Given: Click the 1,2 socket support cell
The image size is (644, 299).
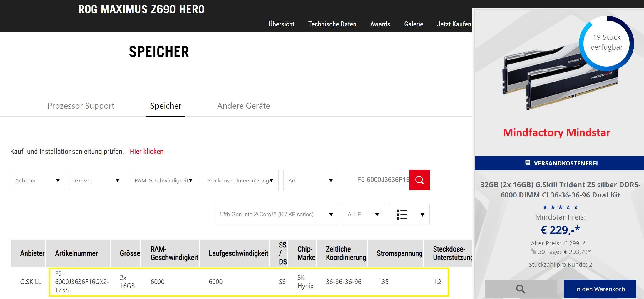Looking at the screenshot, I should click(437, 282).
